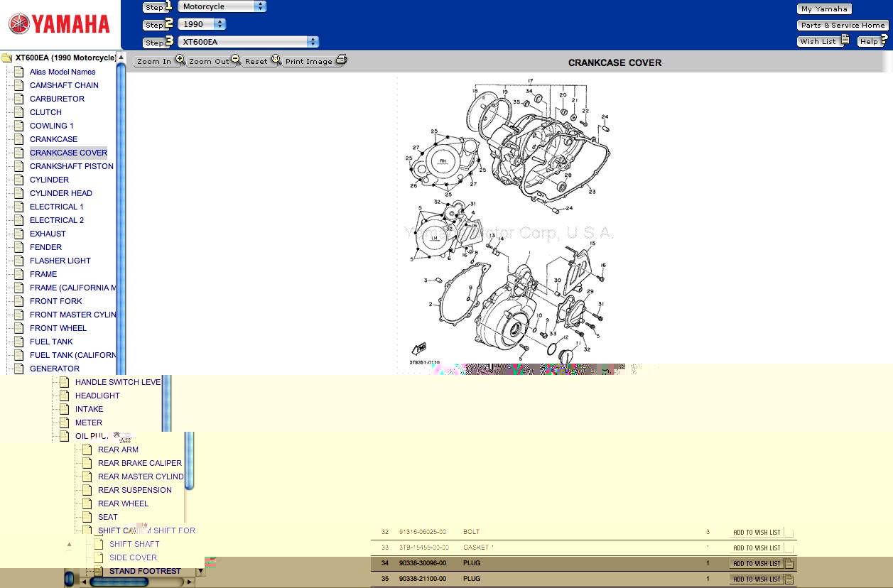Screen dimensions: 893x588
Task: Click page icon beside GENERATOR
Action: tap(19, 369)
